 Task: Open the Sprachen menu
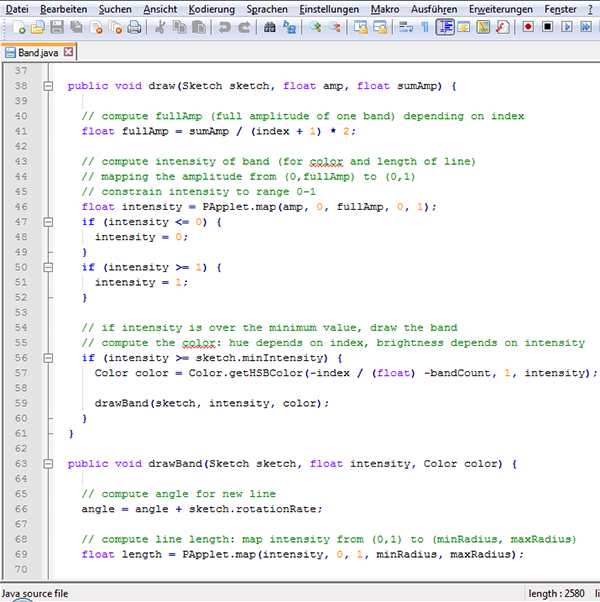click(x=267, y=9)
